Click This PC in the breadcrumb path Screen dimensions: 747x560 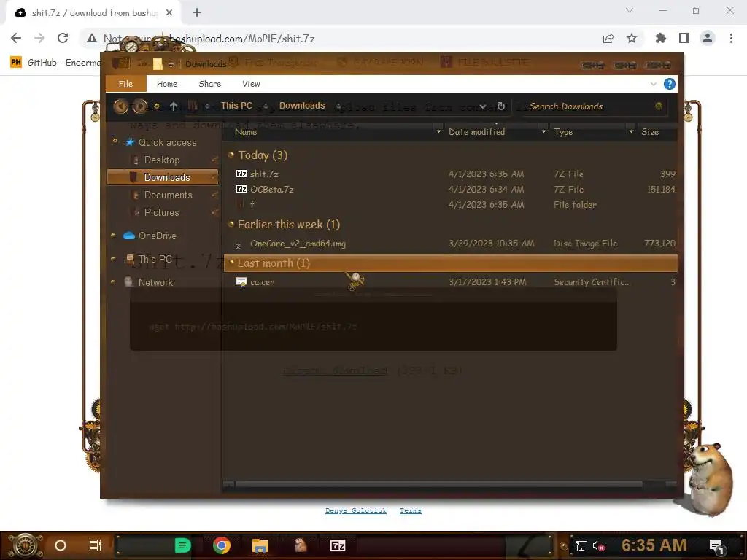click(236, 106)
